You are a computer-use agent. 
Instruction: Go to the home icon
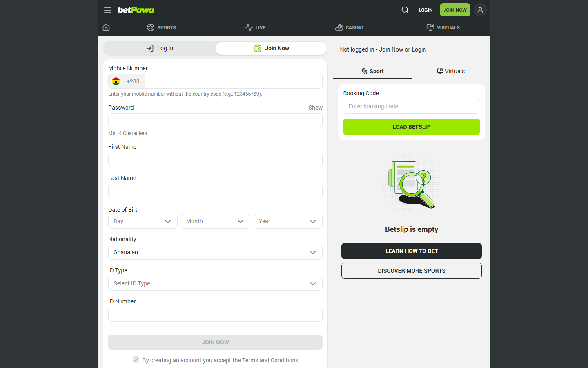click(x=106, y=27)
